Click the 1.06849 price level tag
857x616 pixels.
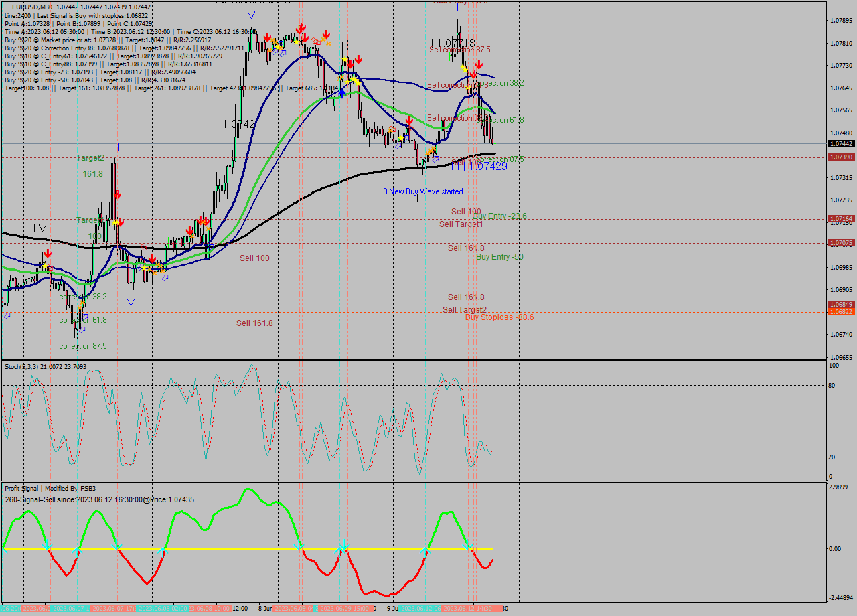coord(841,305)
